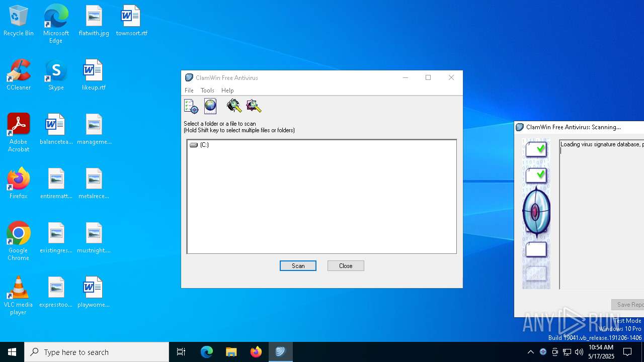Click the Close button in ClamWin
This screenshot has height=362, width=644.
tap(346, 266)
